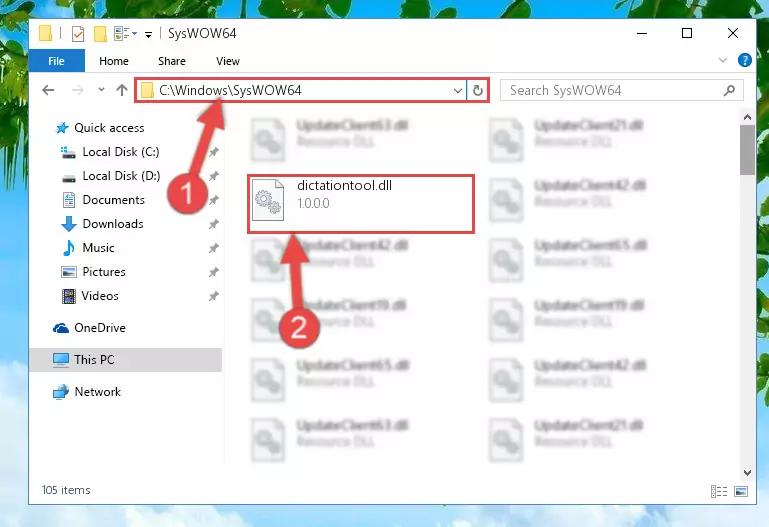Open Music in the sidebar

pyautogui.click(x=98, y=248)
